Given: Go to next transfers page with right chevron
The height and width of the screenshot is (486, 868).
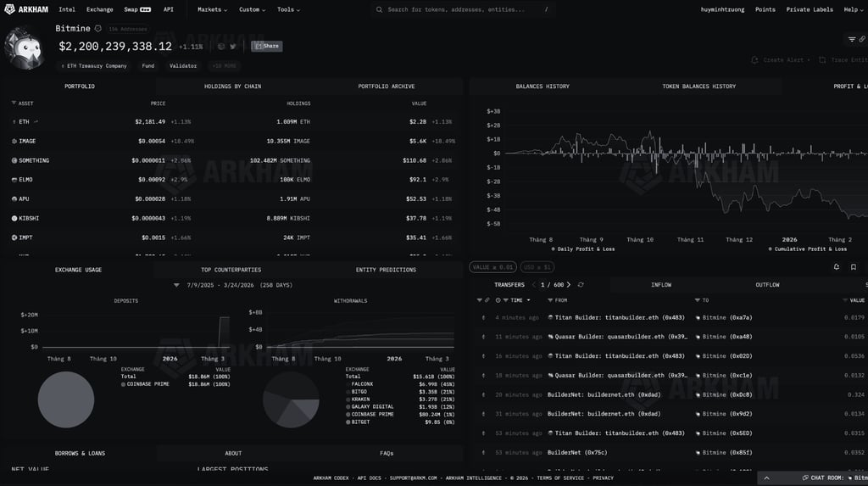Looking at the screenshot, I should pos(569,285).
